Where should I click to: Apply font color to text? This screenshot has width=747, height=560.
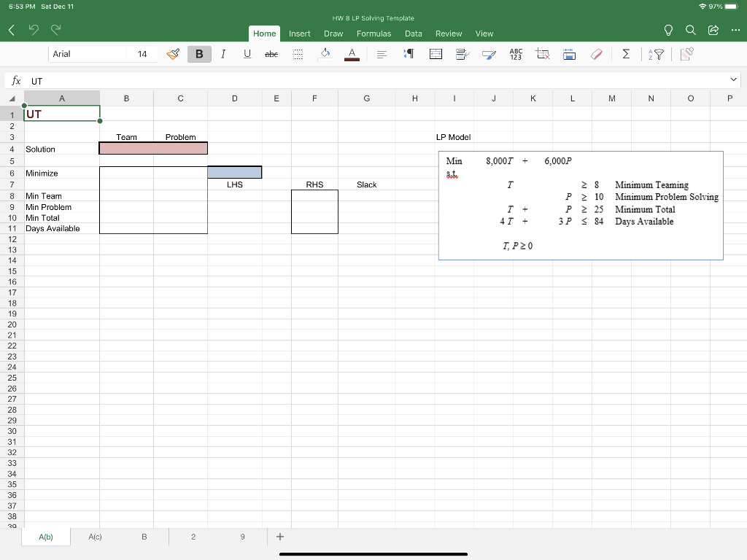352,54
